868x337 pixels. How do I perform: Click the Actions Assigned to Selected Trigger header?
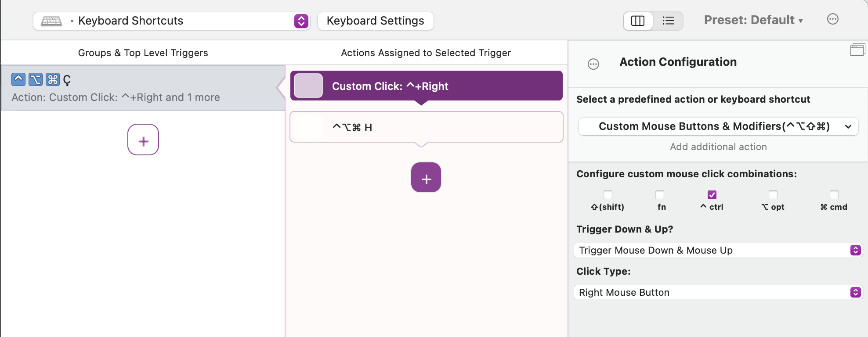[426, 53]
